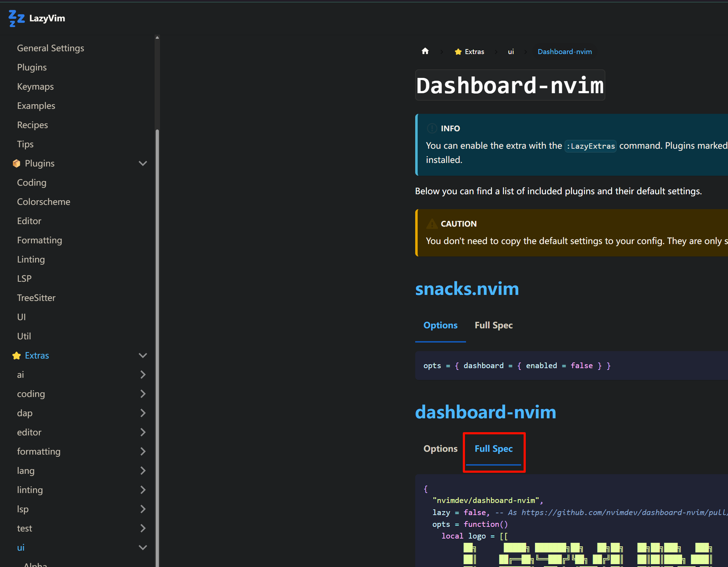Open Recipes page in sidebar
Viewport: 728px width, 567px height.
point(32,125)
